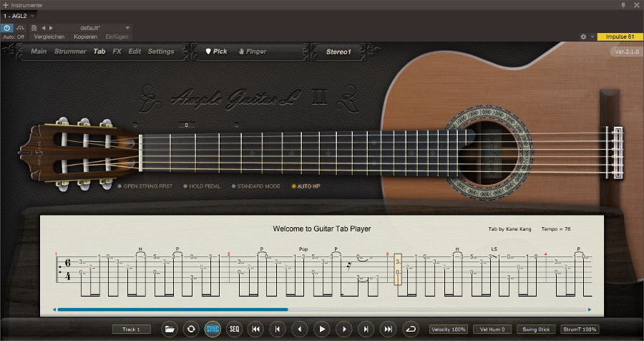Click the tab position progress bar

click(322, 309)
